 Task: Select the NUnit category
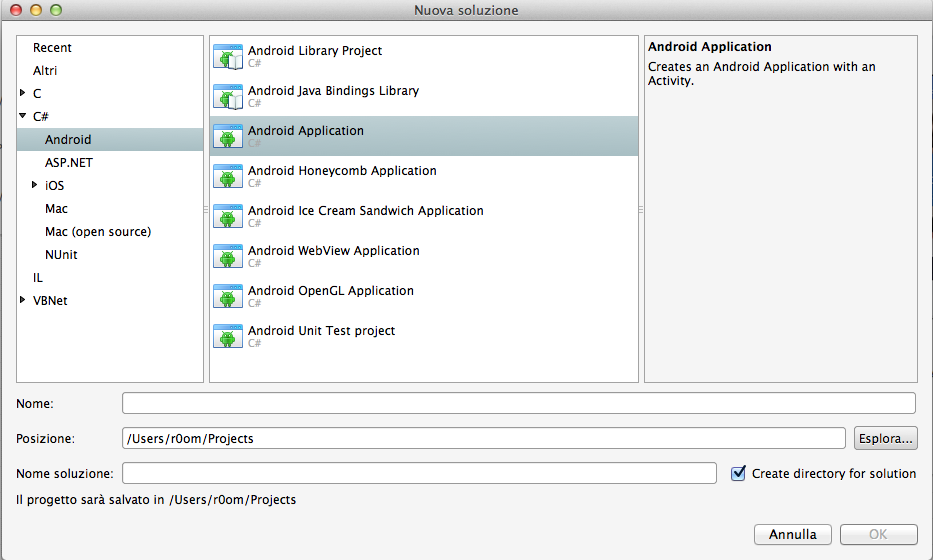[x=61, y=255]
